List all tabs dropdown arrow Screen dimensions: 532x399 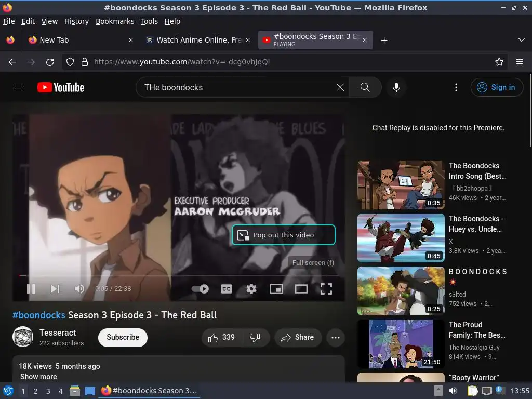click(x=522, y=40)
